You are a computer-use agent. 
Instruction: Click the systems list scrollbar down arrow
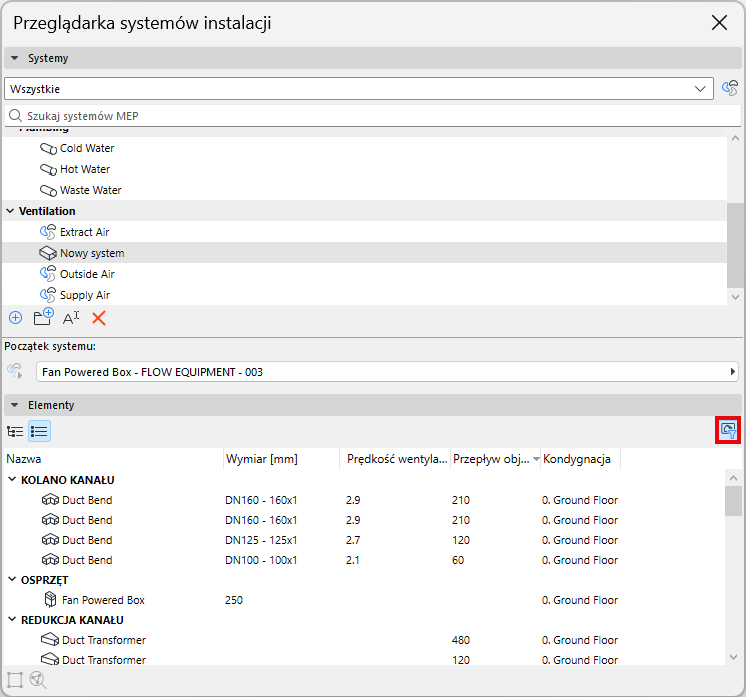click(735, 297)
